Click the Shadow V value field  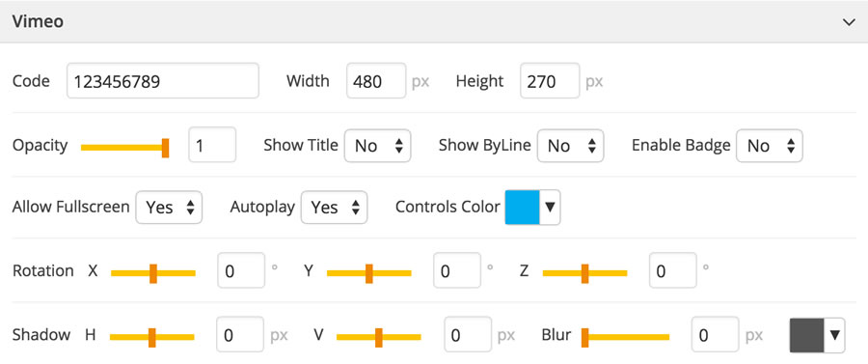pos(468,335)
